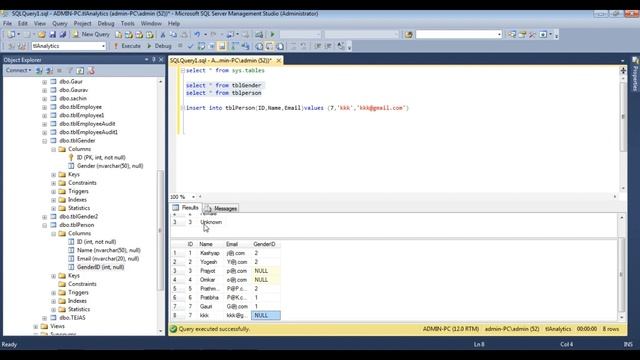Click the Increase Indent icon
640x360 pixels.
point(328,46)
